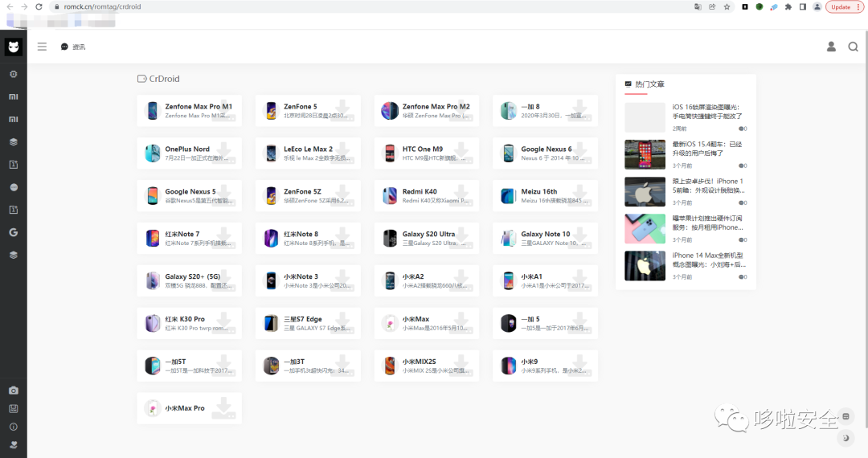
Task: Click the browser Update button
Action: tap(844, 6)
